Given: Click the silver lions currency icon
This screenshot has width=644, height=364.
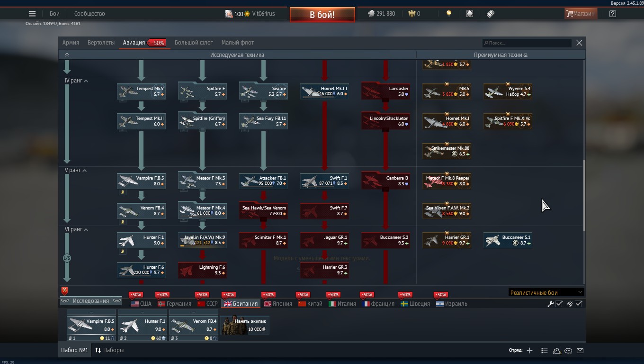Looking at the screenshot, I should point(371,14).
